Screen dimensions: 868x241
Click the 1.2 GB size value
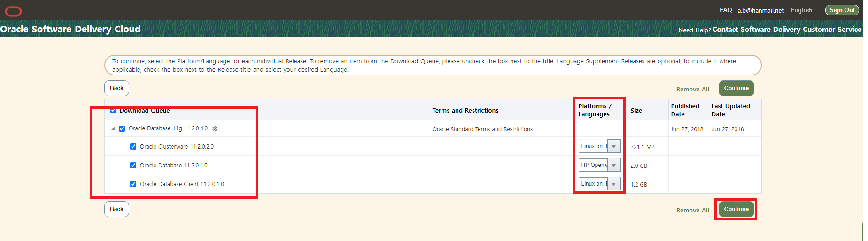(639, 185)
